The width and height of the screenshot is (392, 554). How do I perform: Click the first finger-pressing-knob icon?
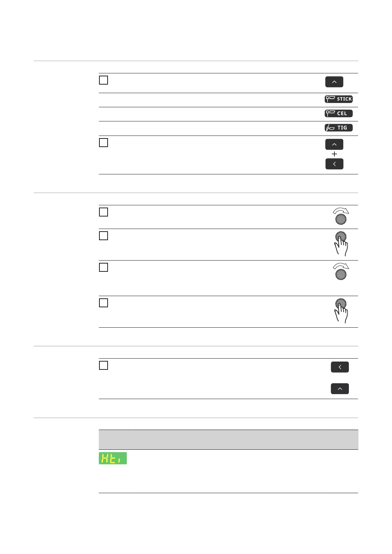point(341,244)
